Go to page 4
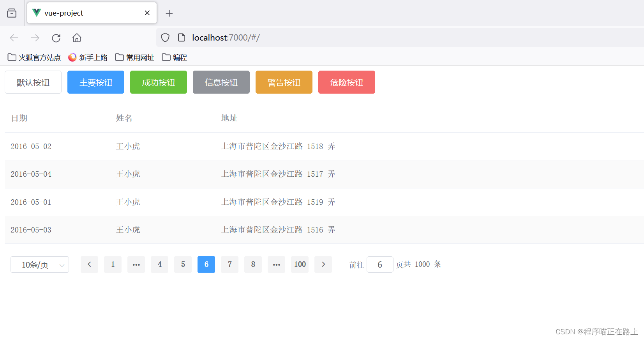Viewport: 644px width, 339px height. pyautogui.click(x=159, y=264)
